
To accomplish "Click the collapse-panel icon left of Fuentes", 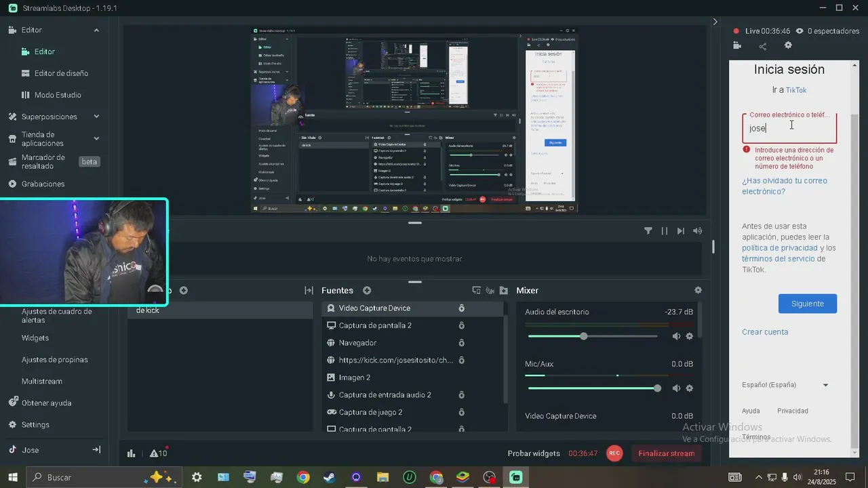I will [x=309, y=290].
